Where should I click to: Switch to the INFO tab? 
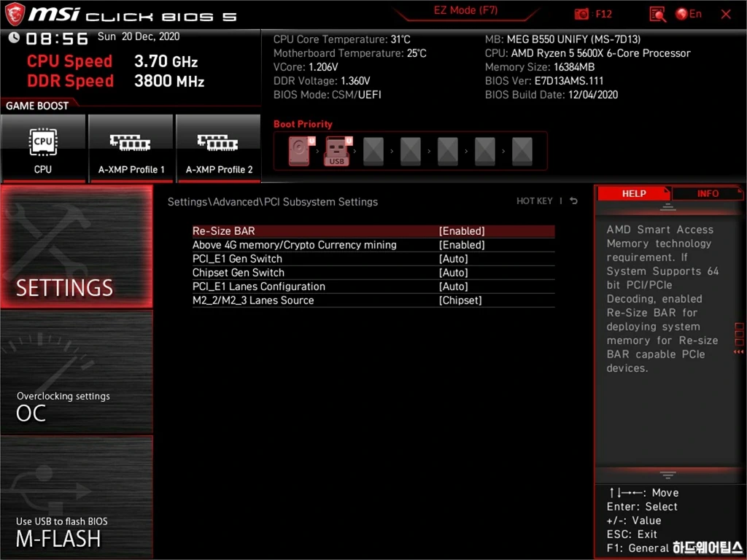coord(708,193)
